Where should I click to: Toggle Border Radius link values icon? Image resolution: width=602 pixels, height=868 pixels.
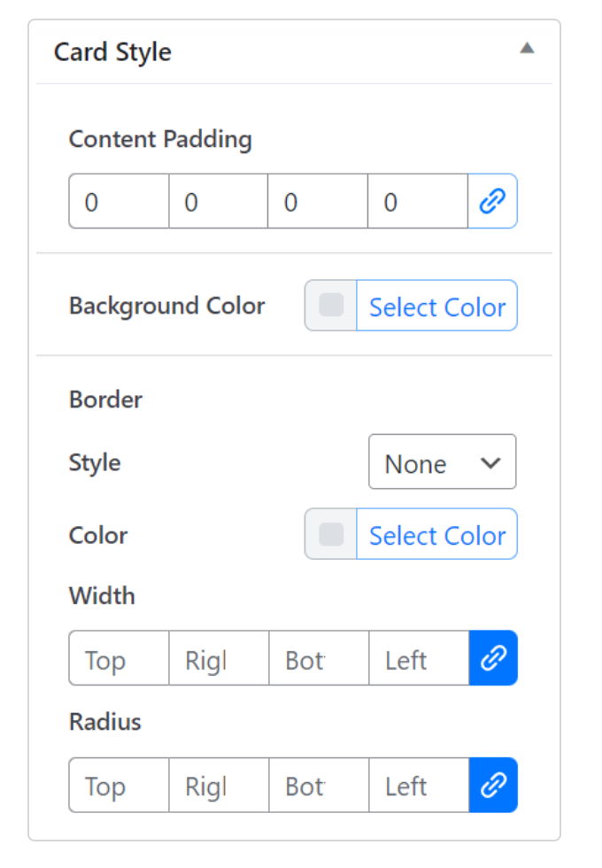pyautogui.click(x=492, y=785)
